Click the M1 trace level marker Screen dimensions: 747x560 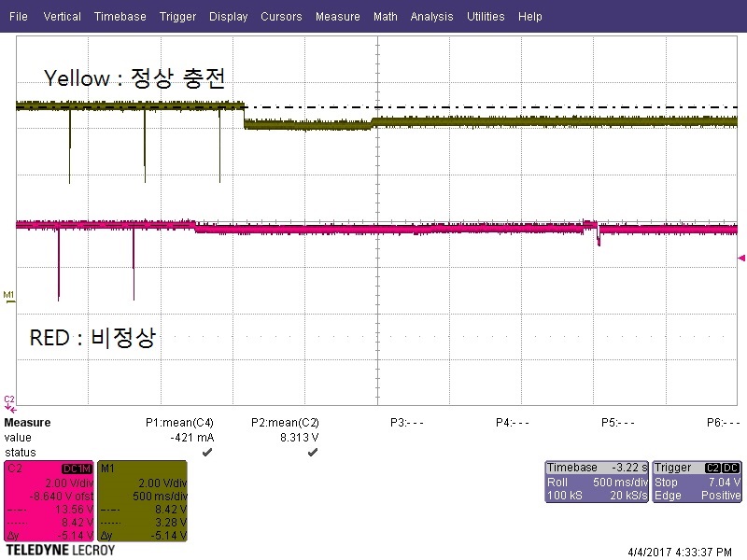(x=9, y=297)
